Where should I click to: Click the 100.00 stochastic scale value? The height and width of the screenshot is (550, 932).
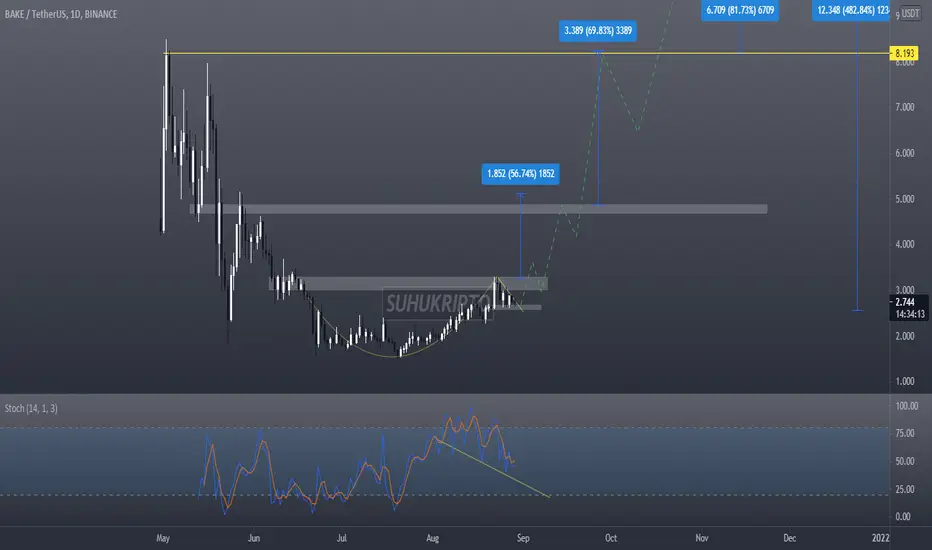[906, 406]
